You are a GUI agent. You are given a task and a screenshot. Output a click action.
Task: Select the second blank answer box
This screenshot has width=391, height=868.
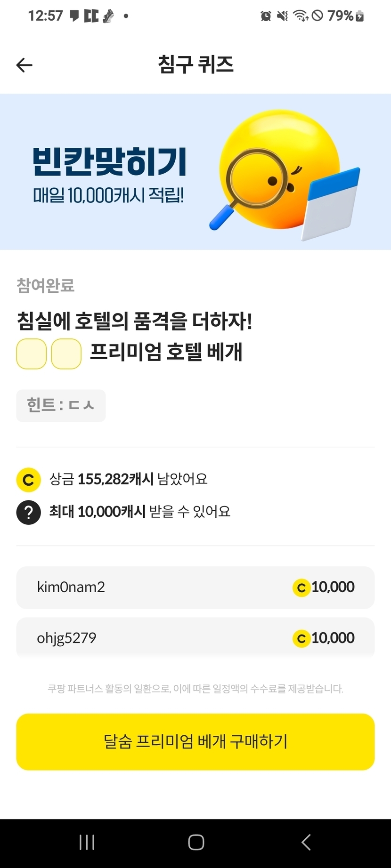click(66, 354)
